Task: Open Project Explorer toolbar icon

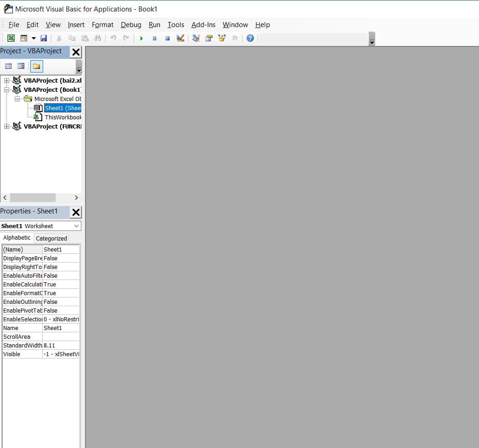Action: [x=196, y=38]
